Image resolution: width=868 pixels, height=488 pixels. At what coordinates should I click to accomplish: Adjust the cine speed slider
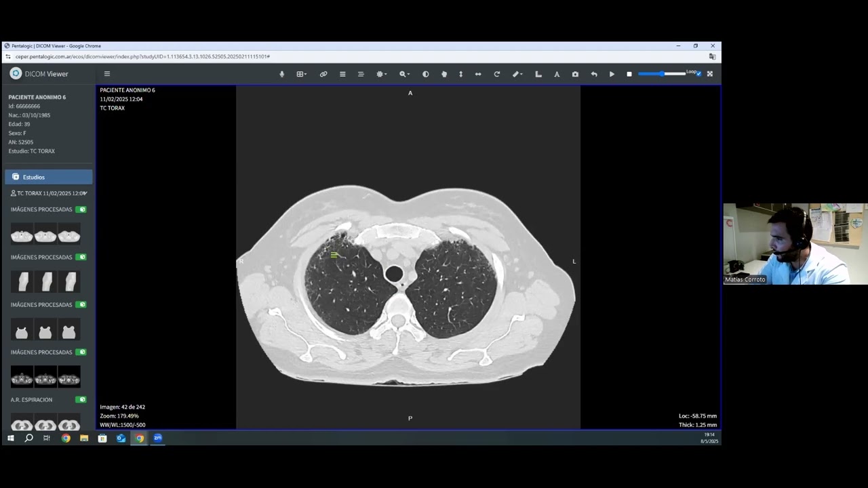(x=662, y=74)
